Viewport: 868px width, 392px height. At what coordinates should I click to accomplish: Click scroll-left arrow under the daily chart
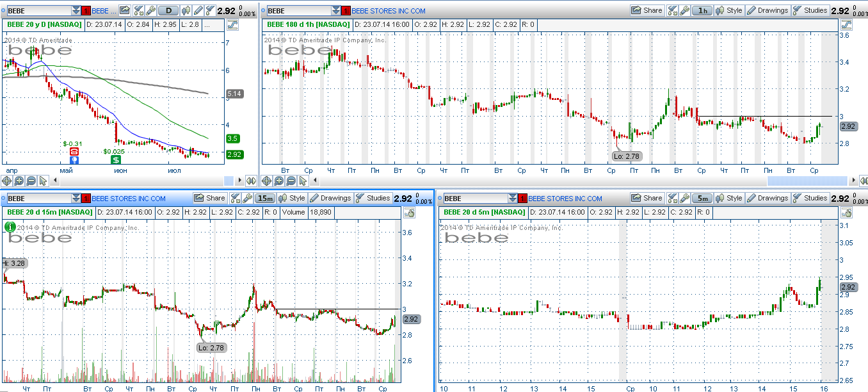pyautogui.click(x=55, y=181)
